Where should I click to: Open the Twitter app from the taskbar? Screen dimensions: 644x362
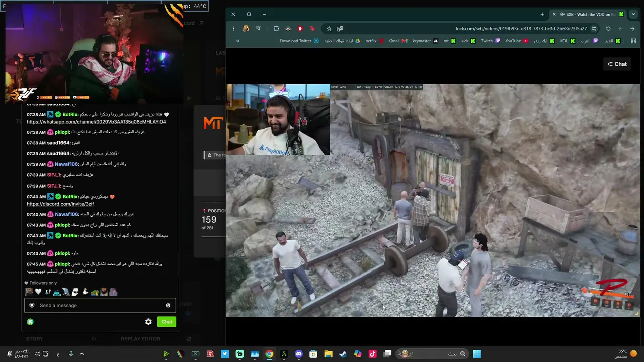(x=225, y=354)
